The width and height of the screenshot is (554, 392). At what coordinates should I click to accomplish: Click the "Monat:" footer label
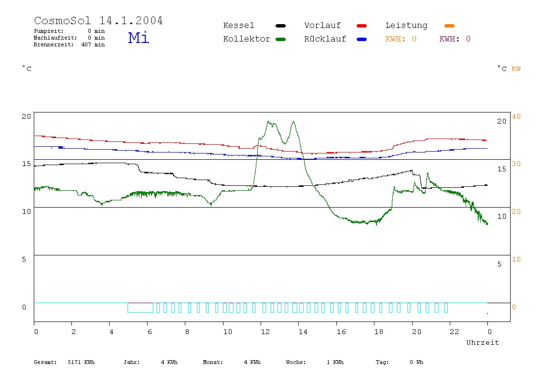(x=213, y=362)
